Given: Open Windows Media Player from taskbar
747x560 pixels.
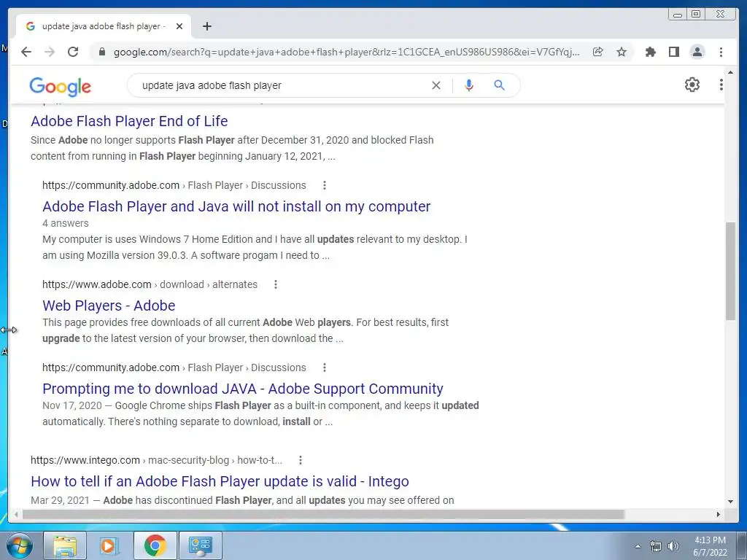Looking at the screenshot, I should tap(110, 545).
